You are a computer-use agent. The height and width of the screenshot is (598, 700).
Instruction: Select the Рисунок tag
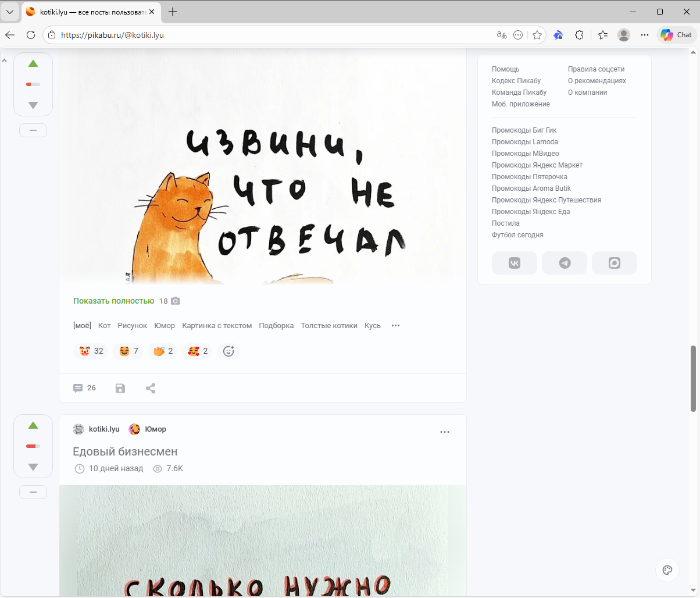(x=132, y=326)
